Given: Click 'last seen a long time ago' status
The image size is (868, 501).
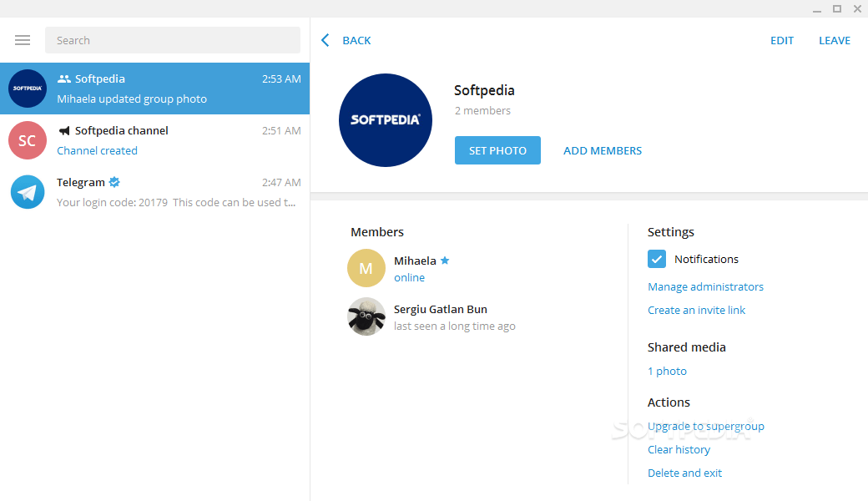Looking at the screenshot, I should pos(455,326).
